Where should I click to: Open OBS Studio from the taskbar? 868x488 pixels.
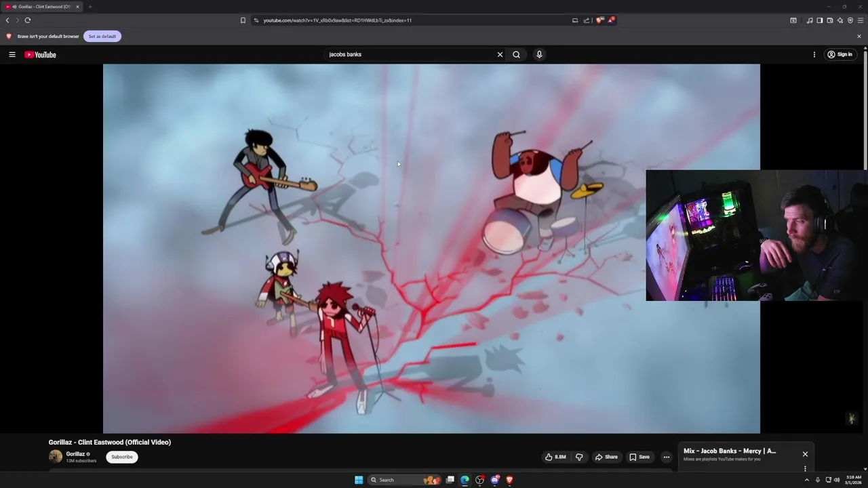(x=479, y=480)
